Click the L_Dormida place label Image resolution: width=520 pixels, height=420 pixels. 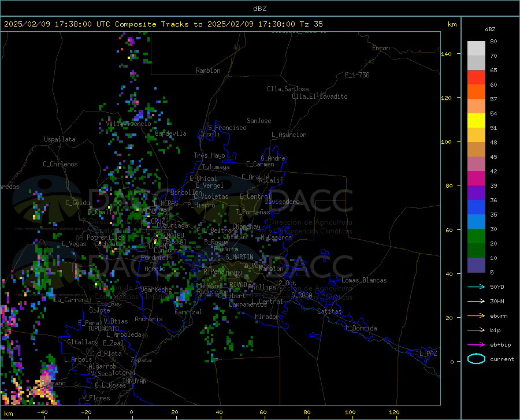(361, 328)
